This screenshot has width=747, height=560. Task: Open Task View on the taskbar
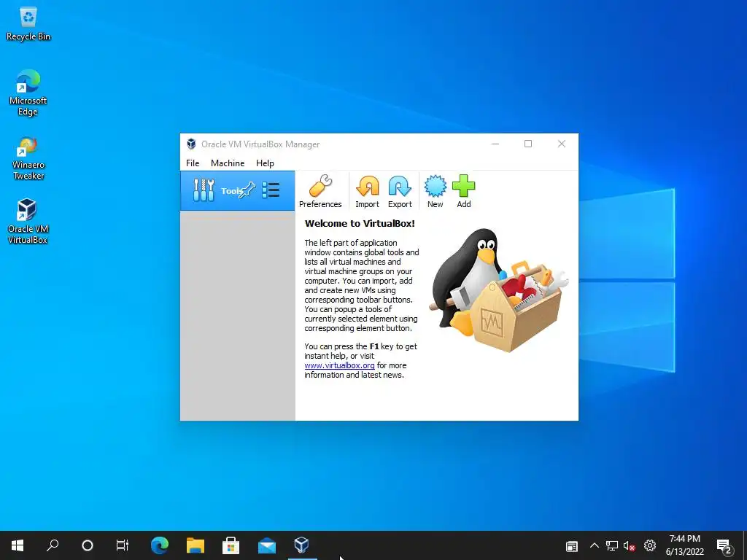pyautogui.click(x=123, y=545)
